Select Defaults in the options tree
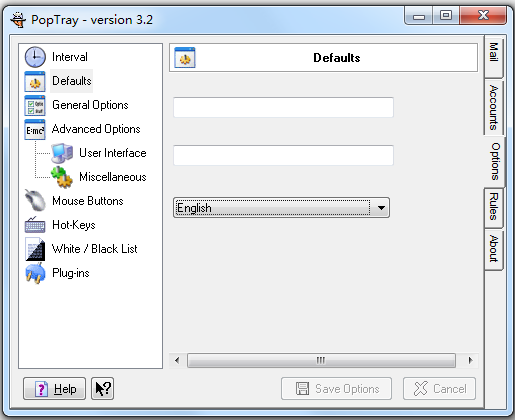Screen dimensions: 515x420 72,81
